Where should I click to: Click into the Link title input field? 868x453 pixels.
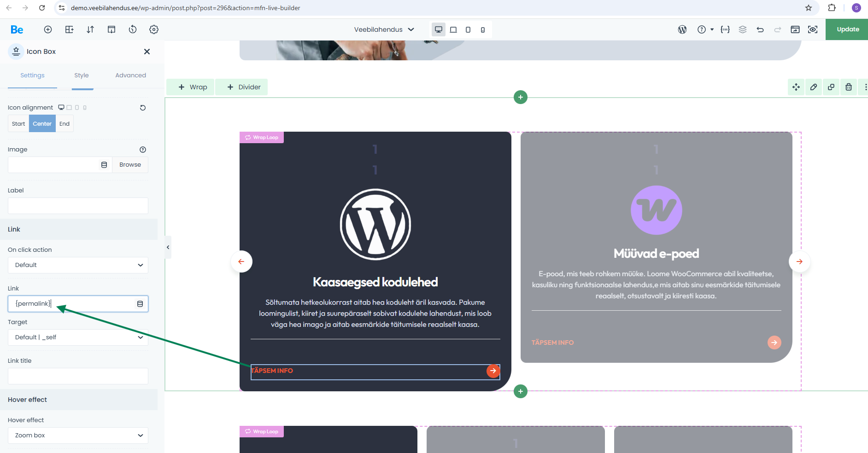pyautogui.click(x=78, y=376)
